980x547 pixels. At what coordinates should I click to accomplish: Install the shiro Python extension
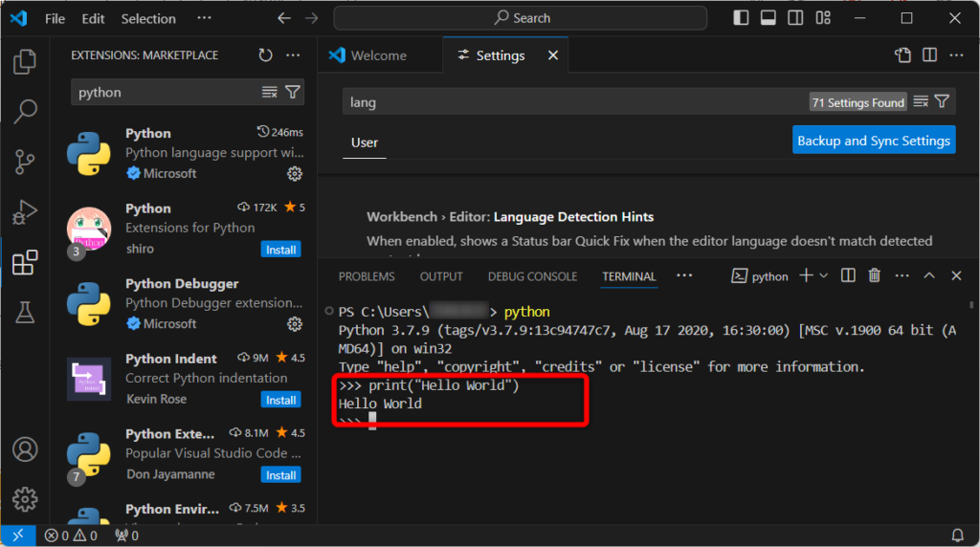coord(280,250)
